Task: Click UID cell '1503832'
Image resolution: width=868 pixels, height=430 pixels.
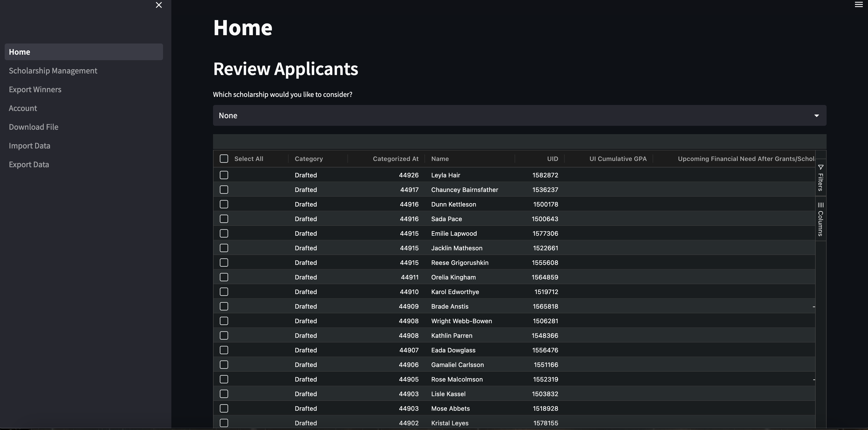Action: (x=545, y=394)
